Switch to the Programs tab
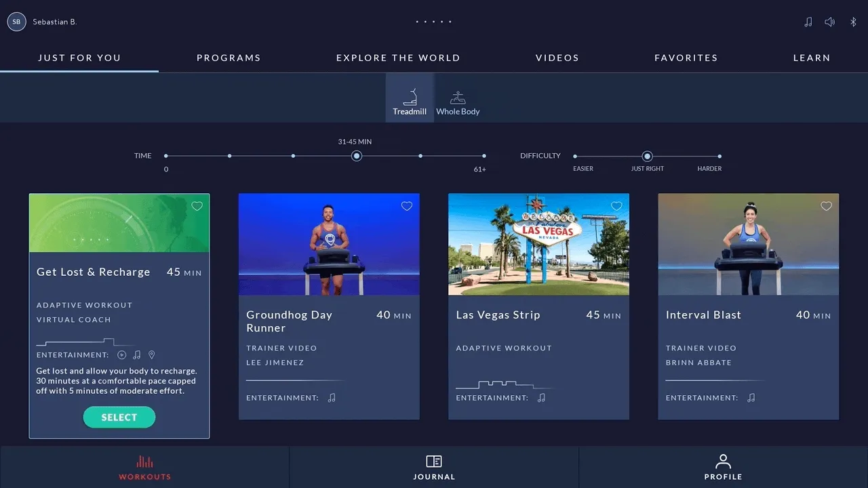 click(x=229, y=58)
